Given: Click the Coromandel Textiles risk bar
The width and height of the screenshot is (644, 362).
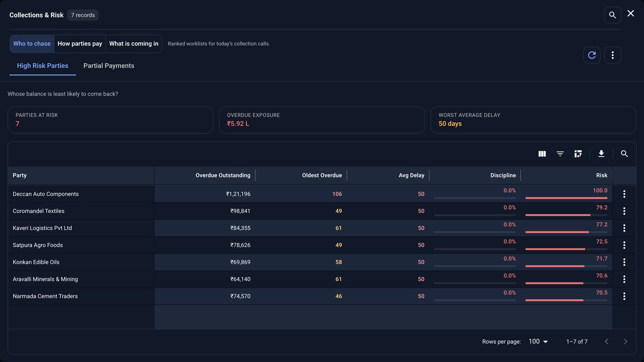Looking at the screenshot, I should [x=566, y=215].
